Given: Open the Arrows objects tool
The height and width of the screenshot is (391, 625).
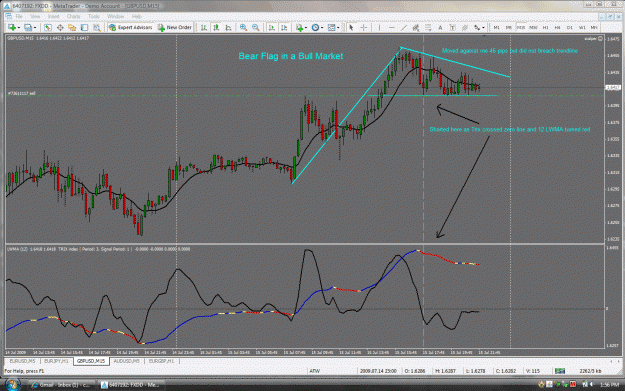Looking at the screenshot, I should 477,28.
